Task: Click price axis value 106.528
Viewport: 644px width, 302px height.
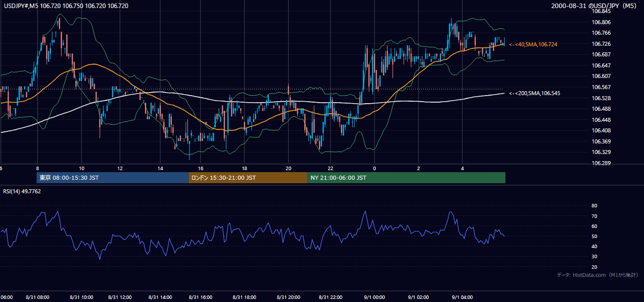Action: tap(601, 98)
